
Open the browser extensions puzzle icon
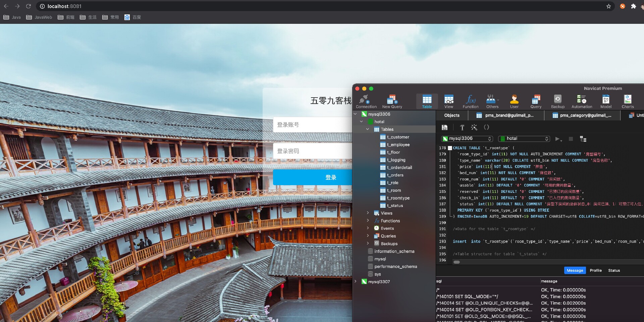pos(633,6)
